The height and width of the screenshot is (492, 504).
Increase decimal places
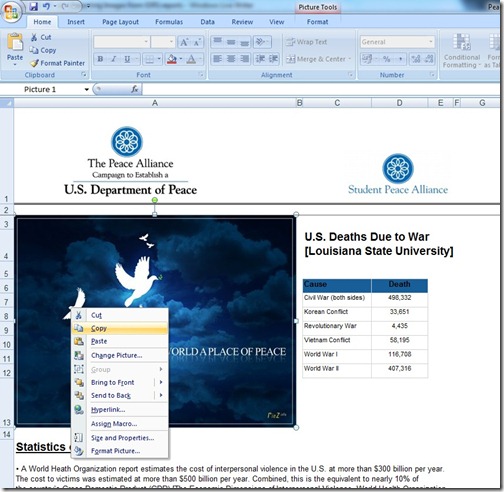pyautogui.click(x=416, y=59)
